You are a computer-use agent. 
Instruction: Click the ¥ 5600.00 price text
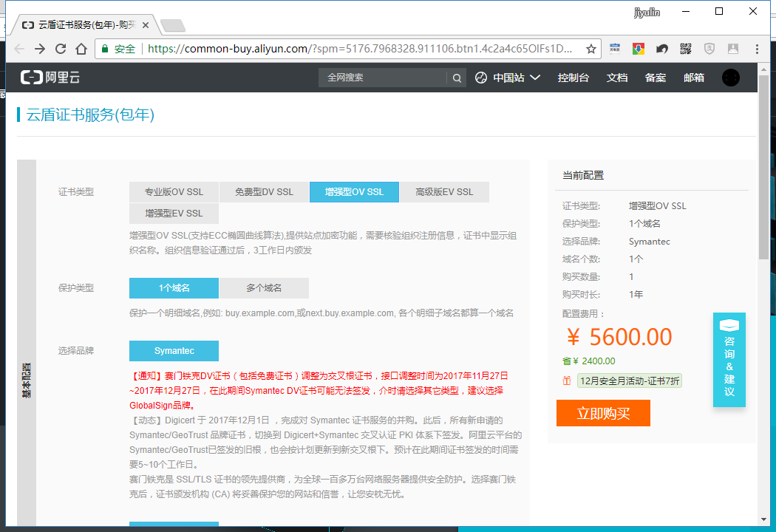pyautogui.click(x=619, y=337)
